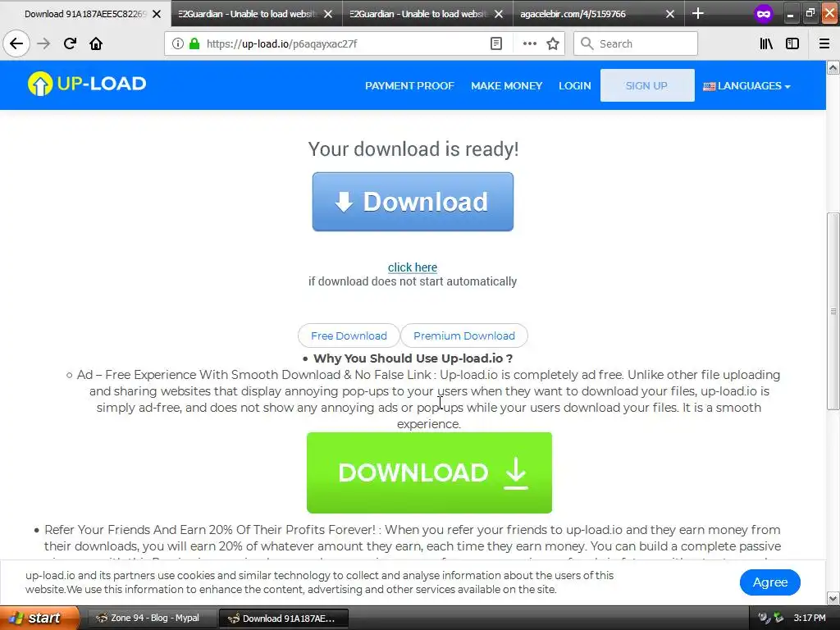Viewport: 840px width, 630px height.
Task: Click the vertical scrollbar thumb
Action: coord(833,311)
